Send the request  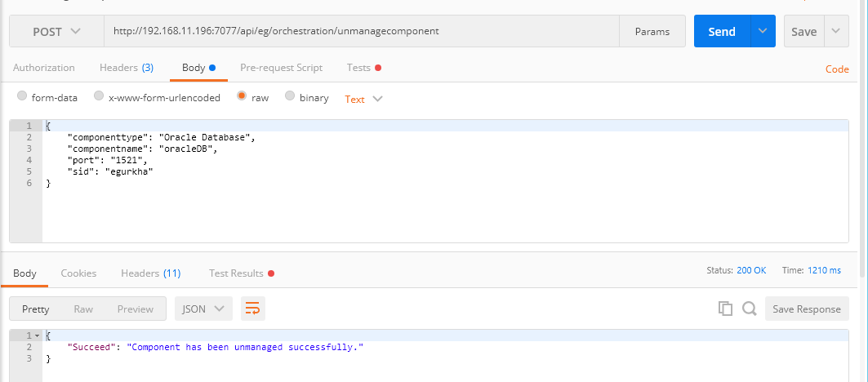tap(722, 32)
